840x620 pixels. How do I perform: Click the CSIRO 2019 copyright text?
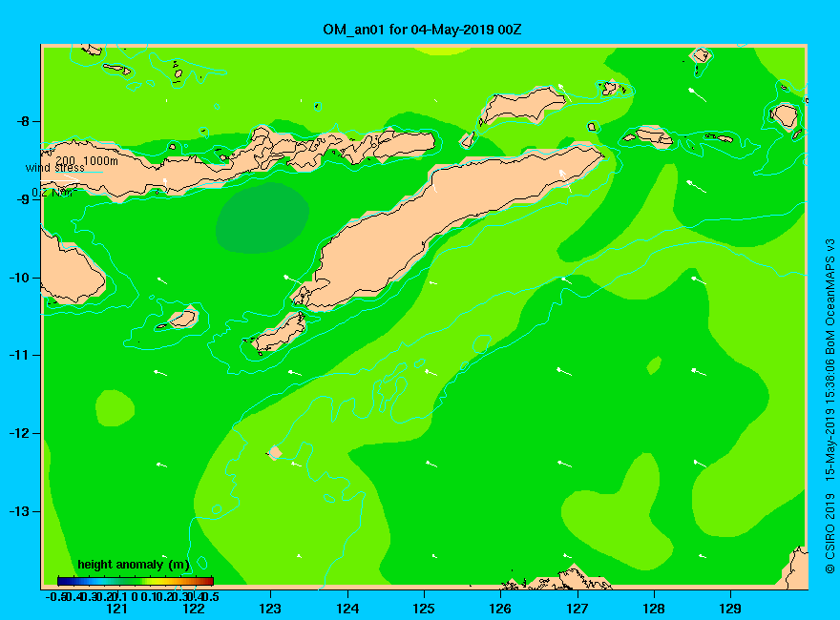829,533
